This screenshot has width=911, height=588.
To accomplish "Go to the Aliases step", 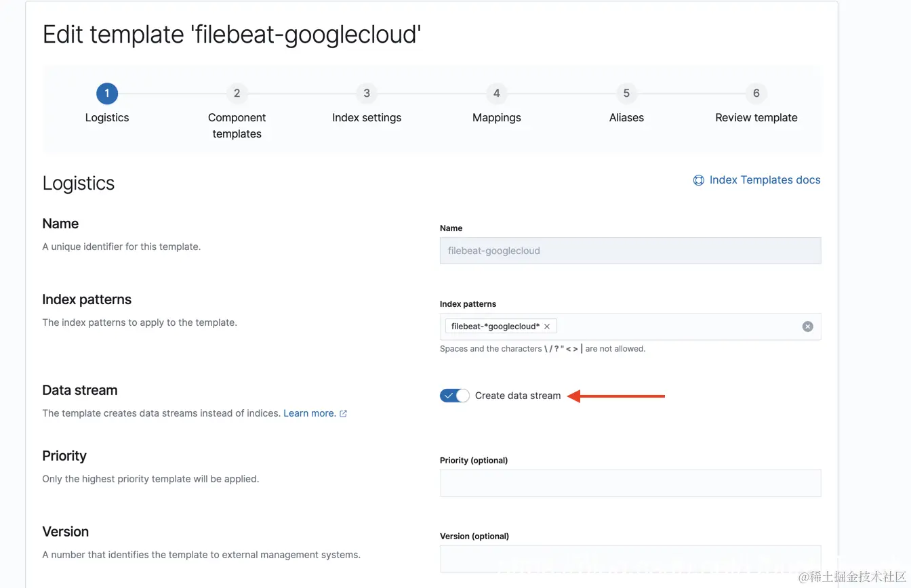I will coord(626,118).
